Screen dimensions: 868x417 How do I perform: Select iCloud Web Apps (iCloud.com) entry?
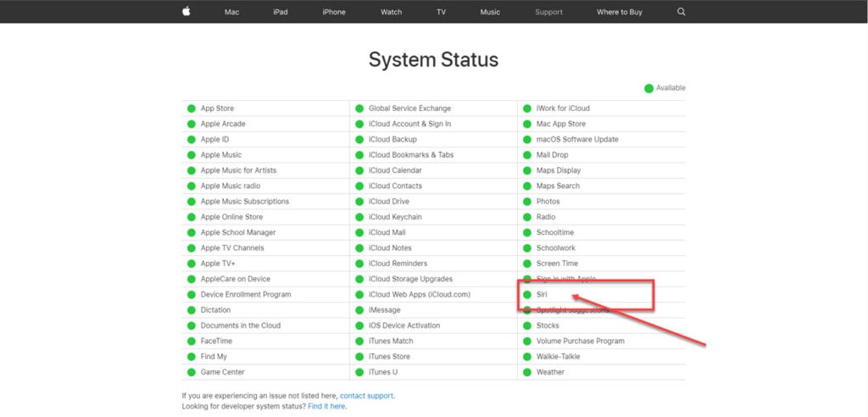(420, 295)
